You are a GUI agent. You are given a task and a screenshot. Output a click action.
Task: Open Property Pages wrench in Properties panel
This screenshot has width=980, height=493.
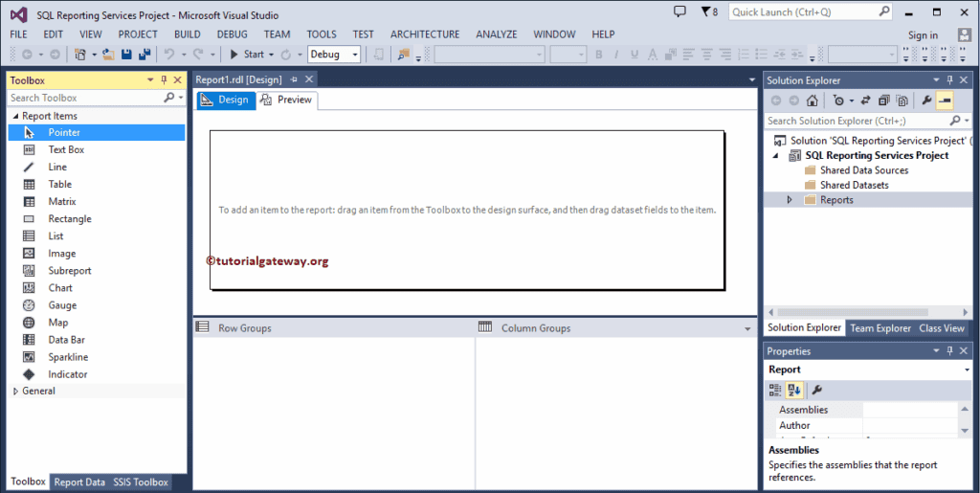click(x=817, y=391)
